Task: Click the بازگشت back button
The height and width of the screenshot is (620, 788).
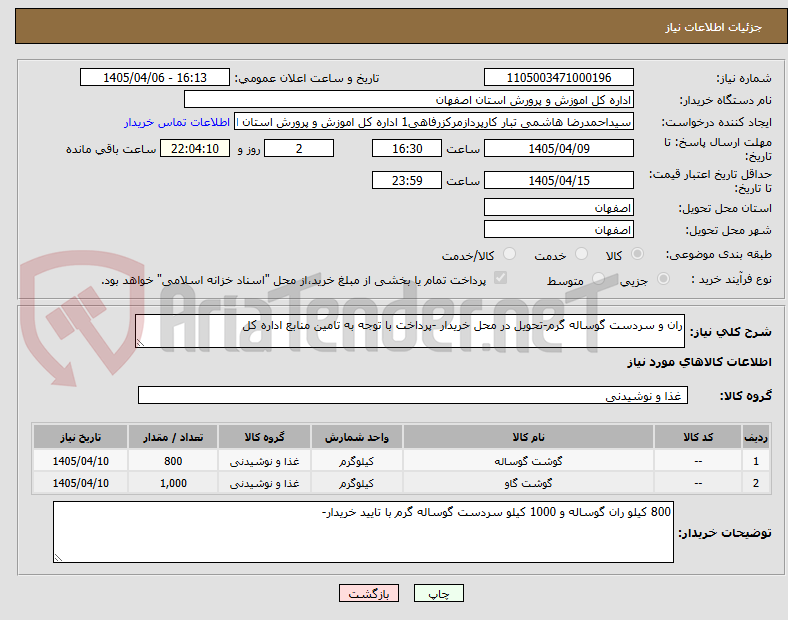Action: [x=369, y=593]
